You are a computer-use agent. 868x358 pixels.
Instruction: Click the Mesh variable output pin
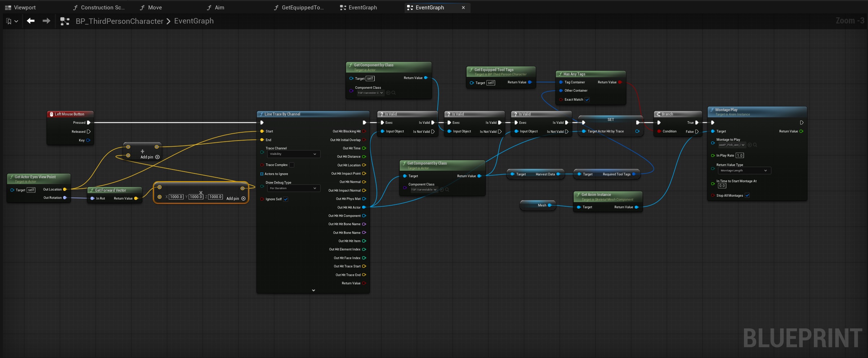tap(550, 205)
